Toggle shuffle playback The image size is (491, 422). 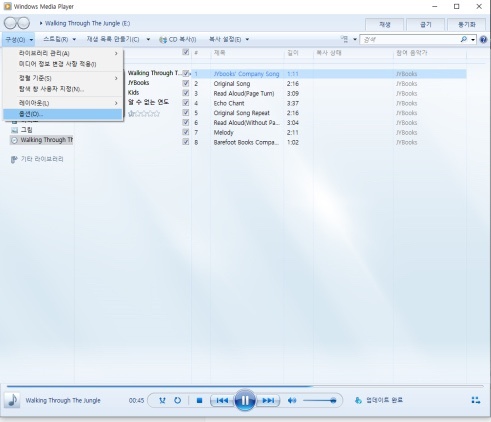click(x=162, y=400)
